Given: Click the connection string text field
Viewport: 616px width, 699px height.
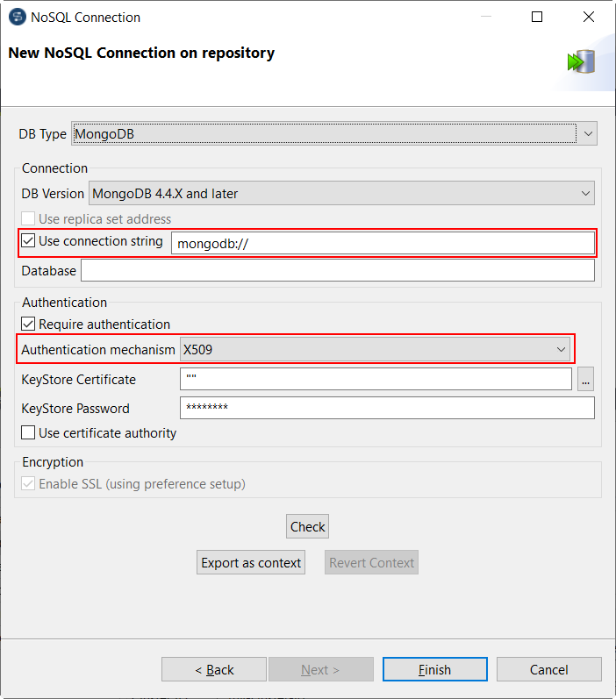Looking at the screenshot, I should 383,244.
